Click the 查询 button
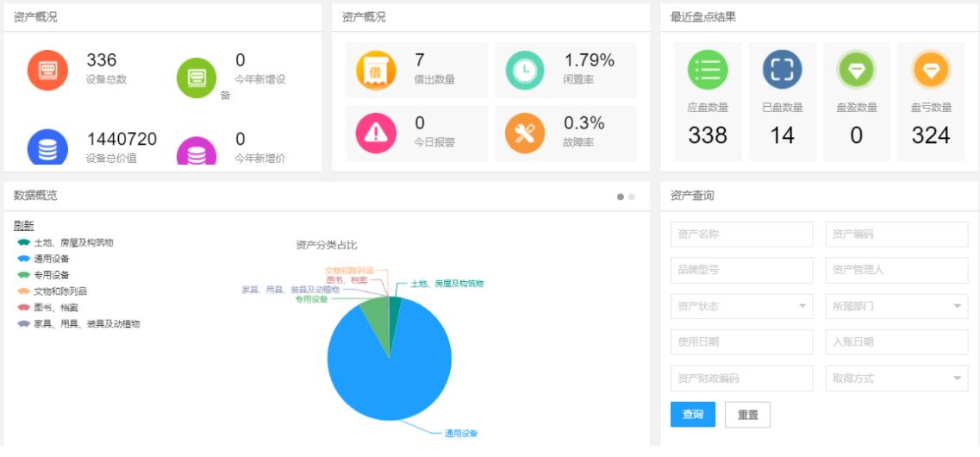 point(692,415)
